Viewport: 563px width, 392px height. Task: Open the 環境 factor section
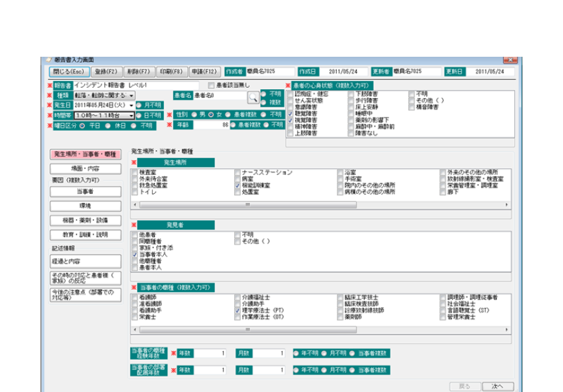[85, 206]
